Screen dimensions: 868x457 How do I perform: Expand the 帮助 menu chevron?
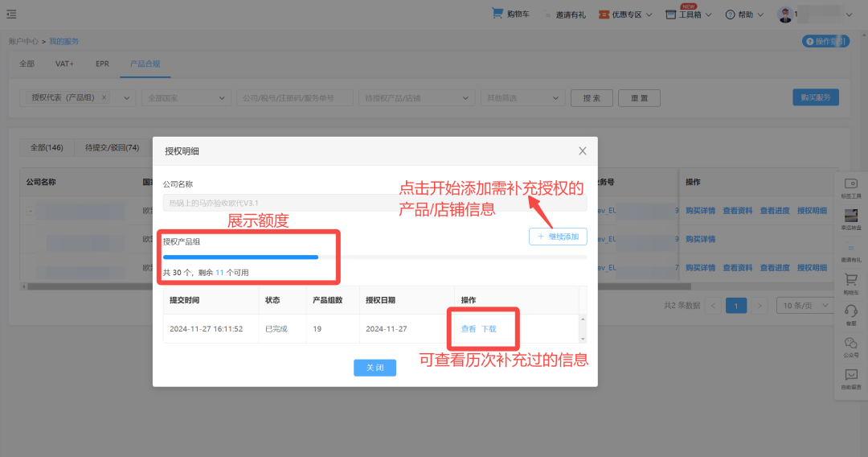point(760,15)
